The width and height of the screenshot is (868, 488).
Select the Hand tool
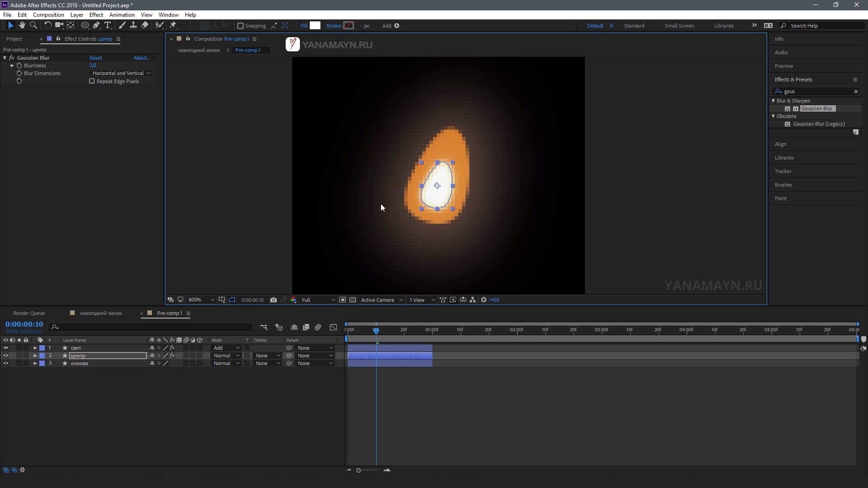click(22, 25)
